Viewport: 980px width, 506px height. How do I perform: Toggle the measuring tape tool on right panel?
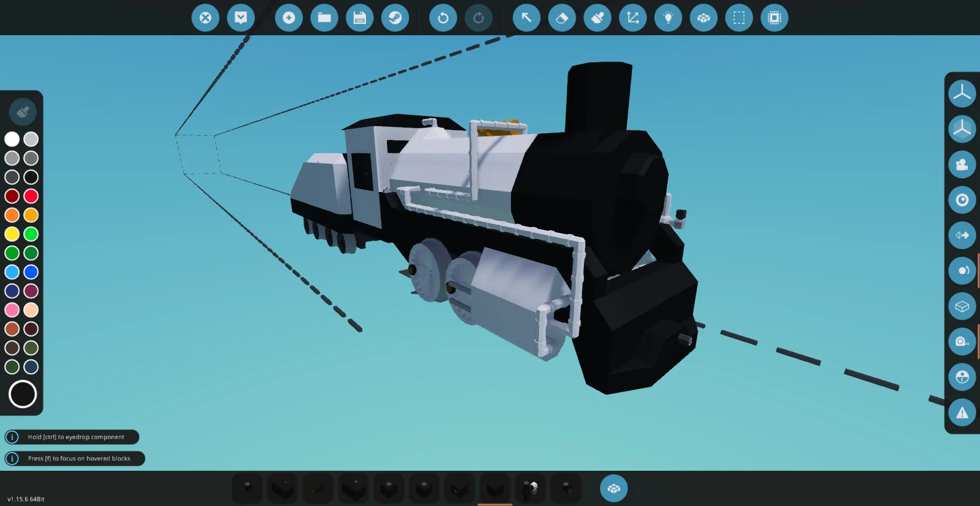coord(962,342)
